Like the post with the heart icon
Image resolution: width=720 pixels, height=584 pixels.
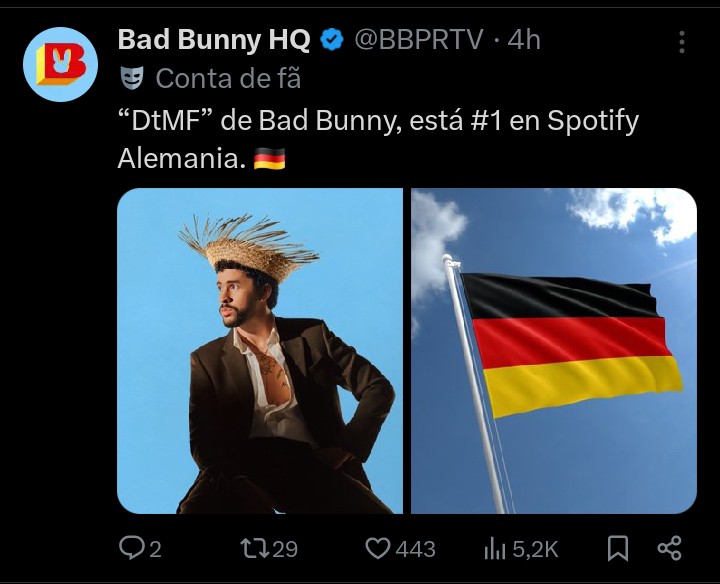pyautogui.click(x=377, y=548)
